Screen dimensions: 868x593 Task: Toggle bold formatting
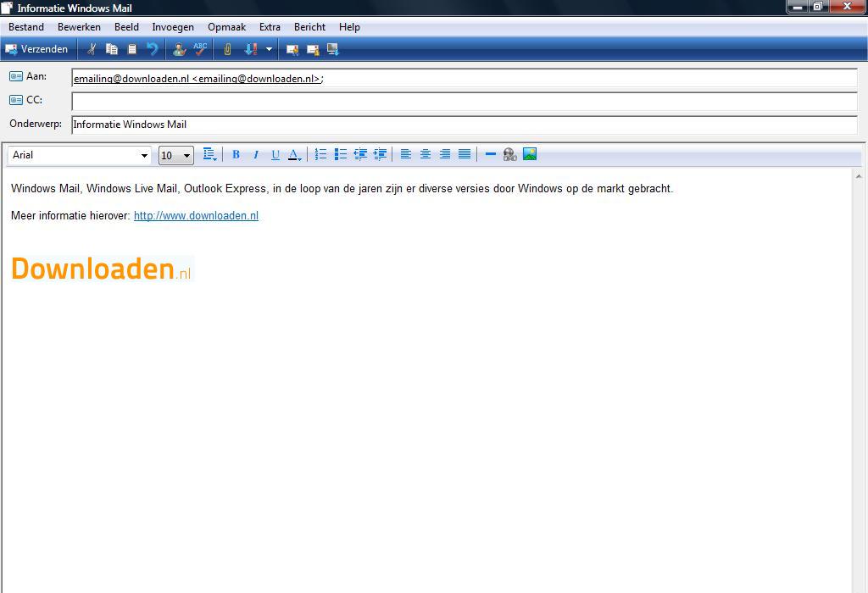click(x=236, y=154)
